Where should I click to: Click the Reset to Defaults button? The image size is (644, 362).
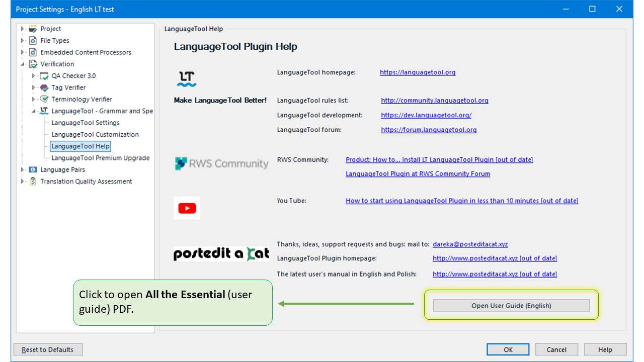[48, 350]
